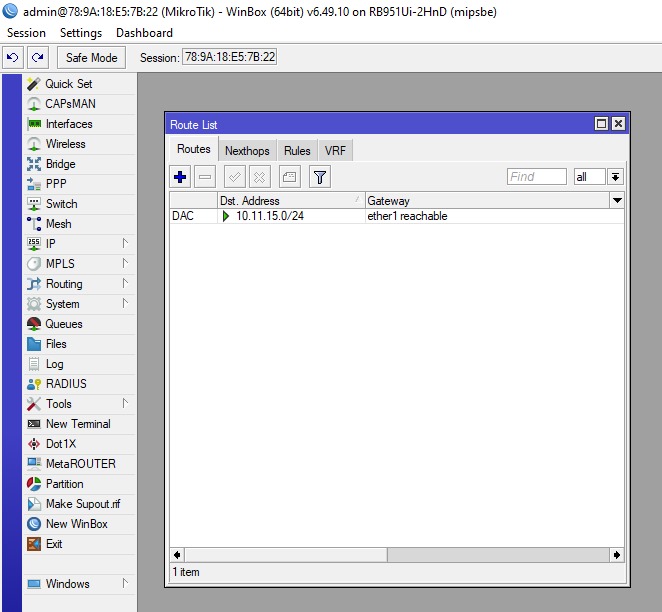662x612 pixels.
Task: Open the CAPsMAN menu
Action: [x=79, y=104]
